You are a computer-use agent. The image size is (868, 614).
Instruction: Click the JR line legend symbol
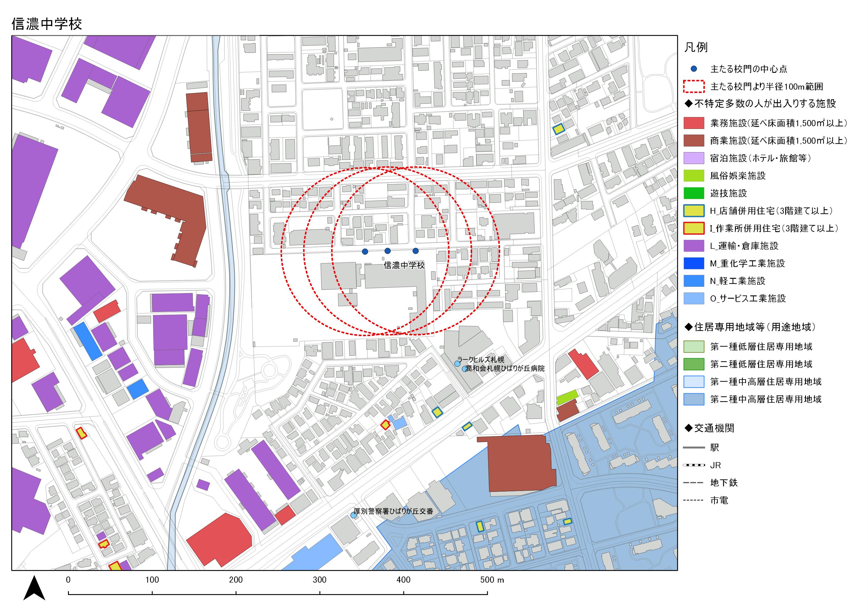click(694, 465)
